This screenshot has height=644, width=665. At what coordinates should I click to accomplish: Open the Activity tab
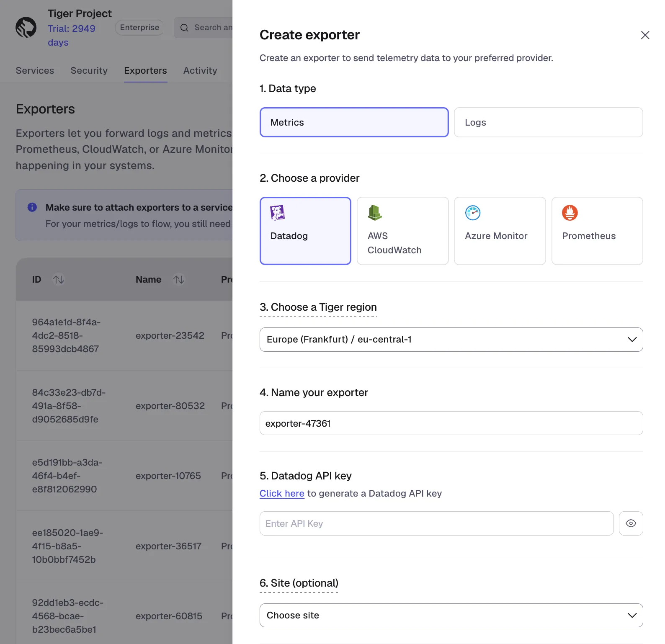pos(200,70)
